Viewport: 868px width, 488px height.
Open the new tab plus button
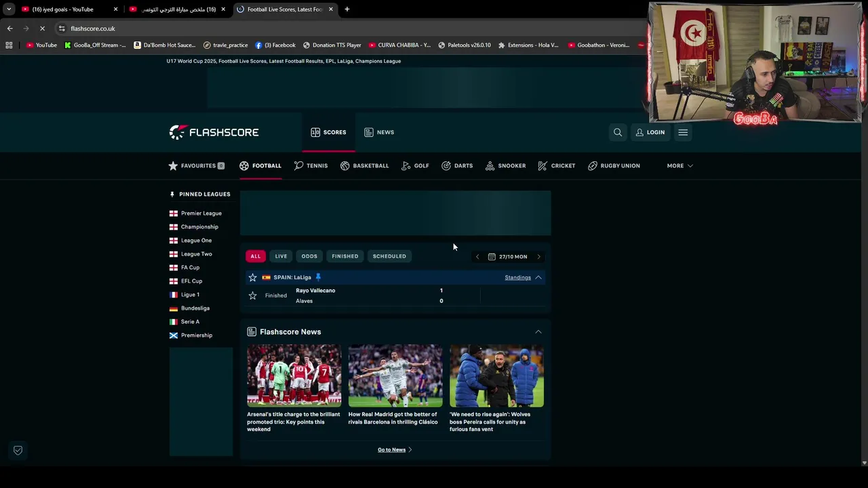tap(347, 9)
